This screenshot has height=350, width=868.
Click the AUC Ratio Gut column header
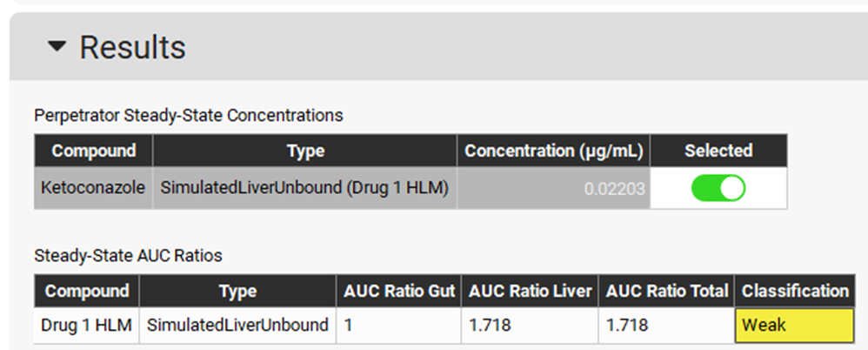pyautogui.click(x=397, y=291)
